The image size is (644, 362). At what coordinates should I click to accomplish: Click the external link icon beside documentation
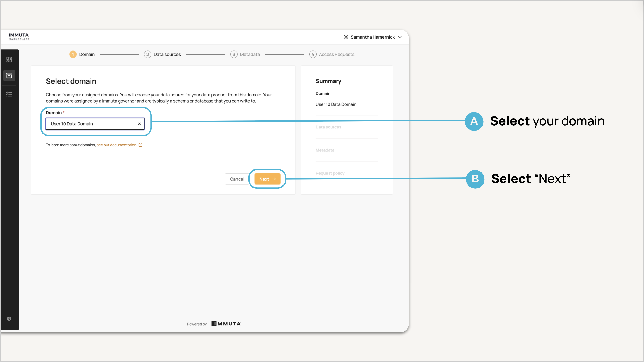pos(141,145)
